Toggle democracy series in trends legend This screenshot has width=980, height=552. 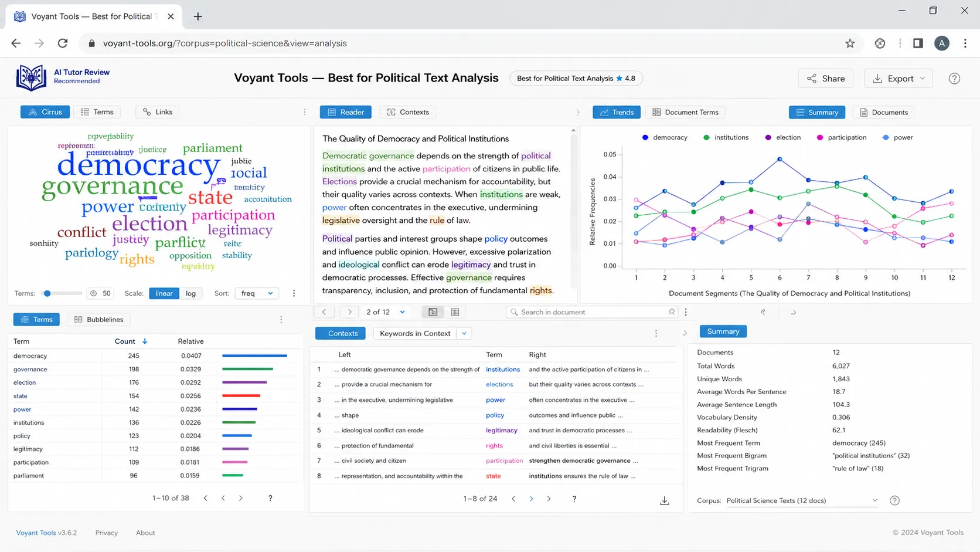coord(665,137)
